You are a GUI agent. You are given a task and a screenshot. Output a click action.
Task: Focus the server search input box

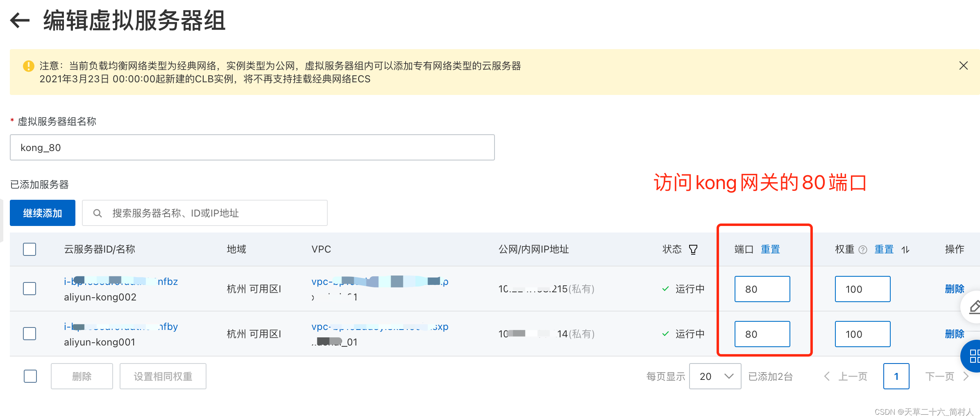pyautogui.click(x=205, y=213)
